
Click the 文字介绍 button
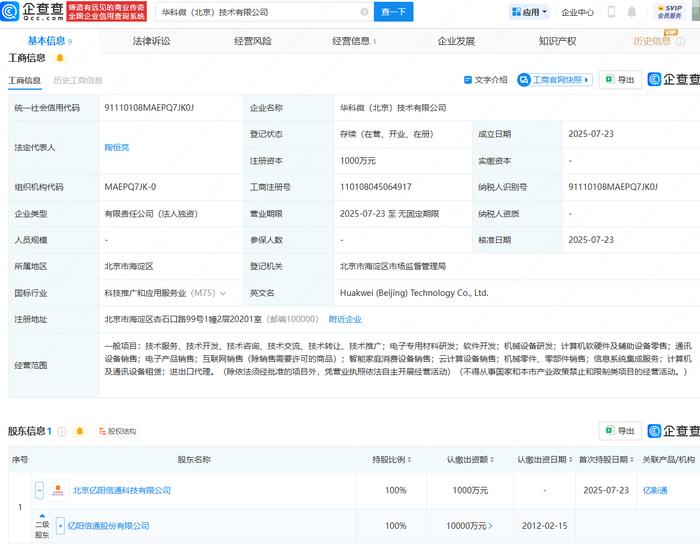pos(486,80)
